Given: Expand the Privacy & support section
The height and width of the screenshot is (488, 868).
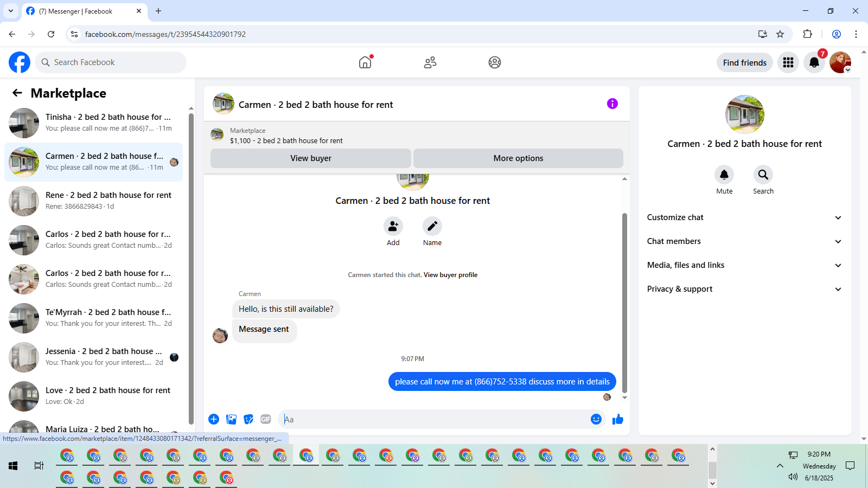Looking at the screenshot, I should pyautogui.click(x=745, y=289).
